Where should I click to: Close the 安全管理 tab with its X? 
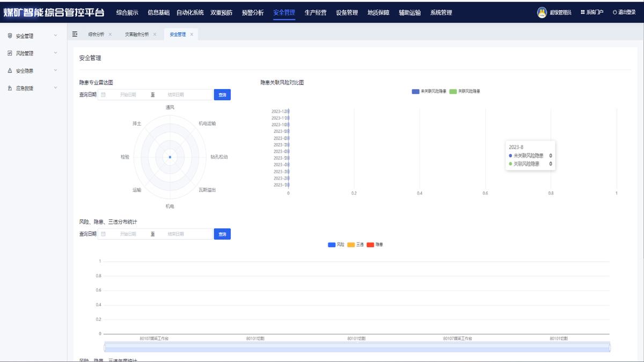(191, 34)
